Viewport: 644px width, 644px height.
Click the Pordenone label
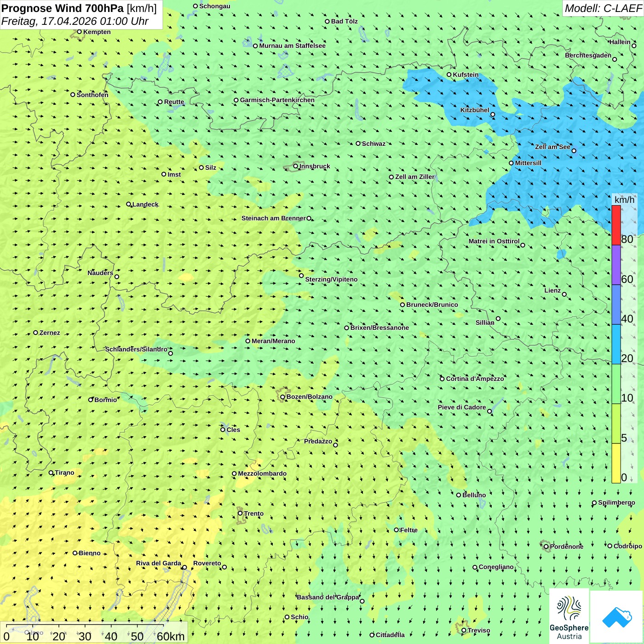tap(567, 546)
